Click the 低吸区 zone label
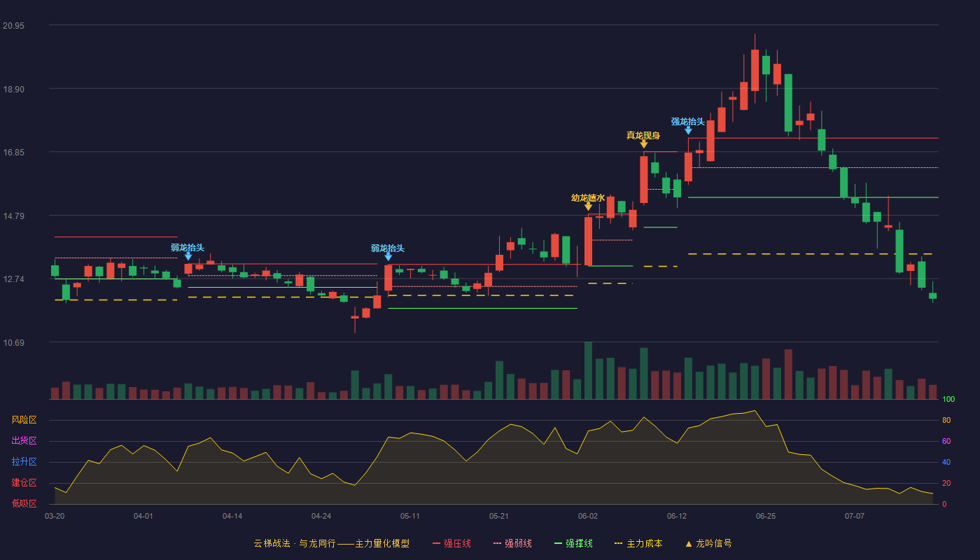This screenshot has width=980, height=560. pyautogui.click(x=24, y=504)
